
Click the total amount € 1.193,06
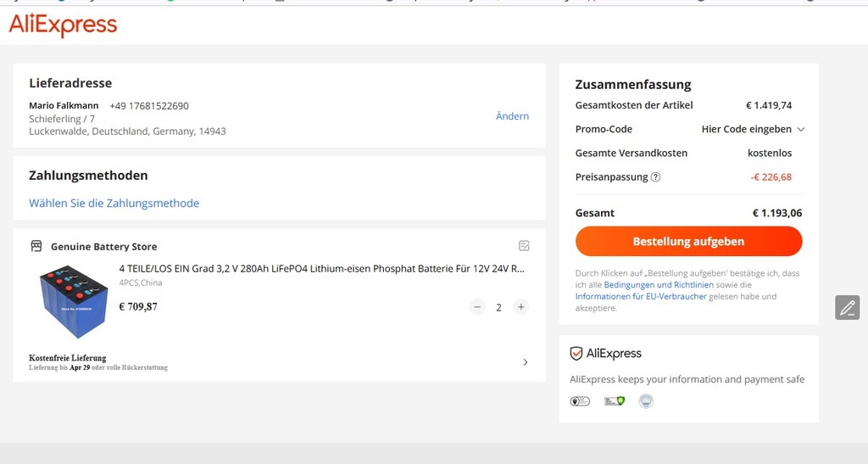(x=777, y=213)
